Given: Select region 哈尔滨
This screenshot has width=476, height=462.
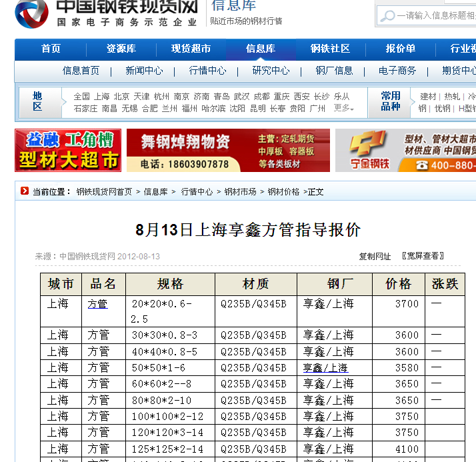Looking at the screenshot, I should (x=213, y=109).
